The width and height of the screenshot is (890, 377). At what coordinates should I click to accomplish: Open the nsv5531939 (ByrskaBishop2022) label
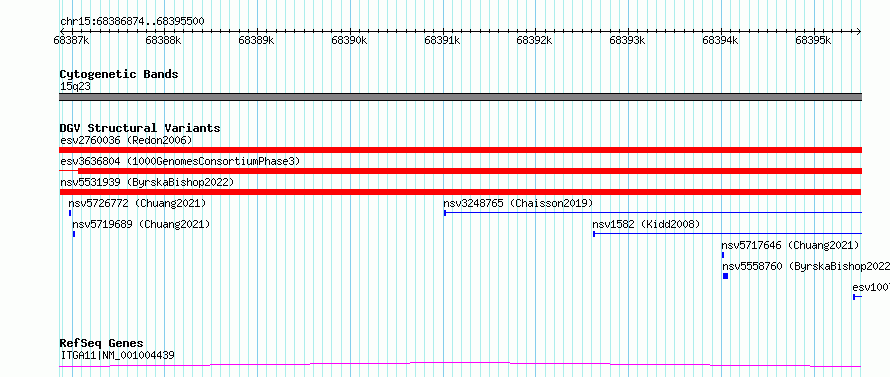[147, 182]
